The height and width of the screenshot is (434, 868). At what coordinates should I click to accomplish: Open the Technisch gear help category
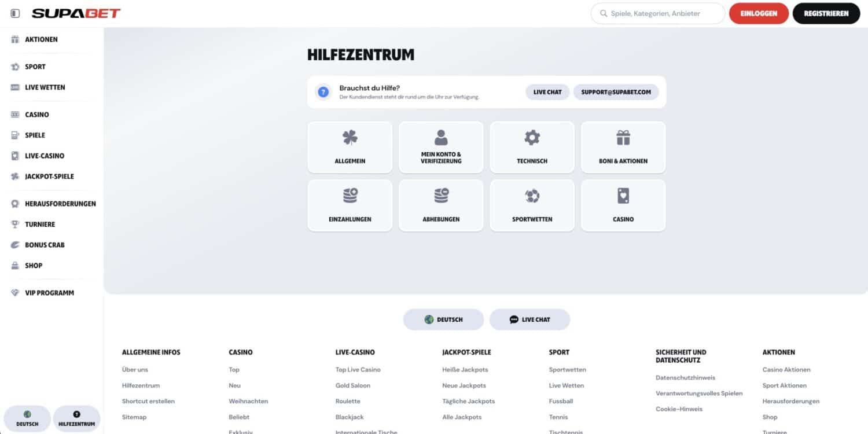coord(532,147)
